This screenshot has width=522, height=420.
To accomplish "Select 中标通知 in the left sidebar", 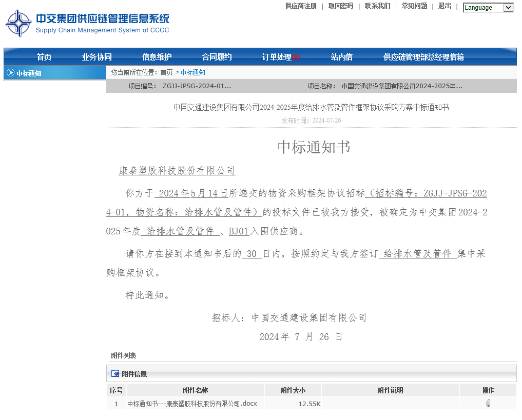I will coord(29,73).
